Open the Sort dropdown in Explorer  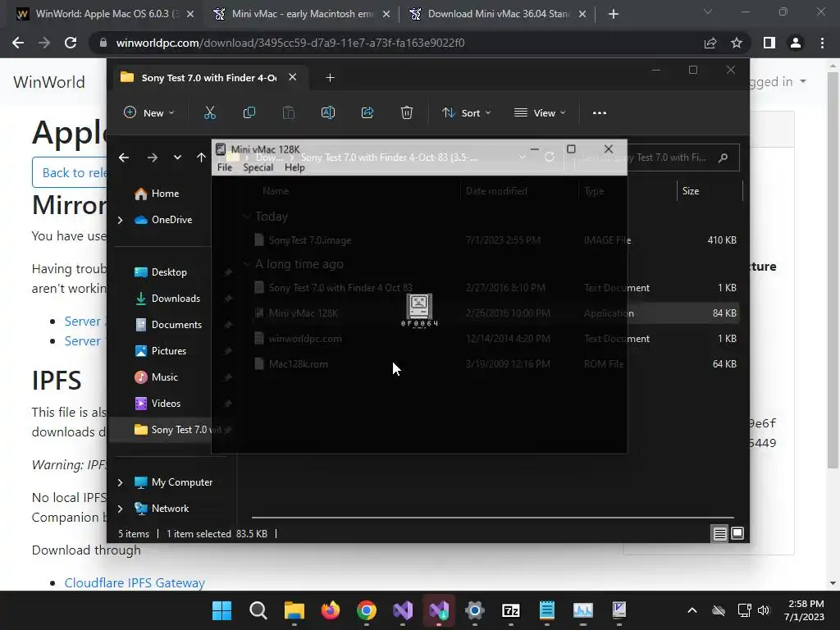[466, 113]
